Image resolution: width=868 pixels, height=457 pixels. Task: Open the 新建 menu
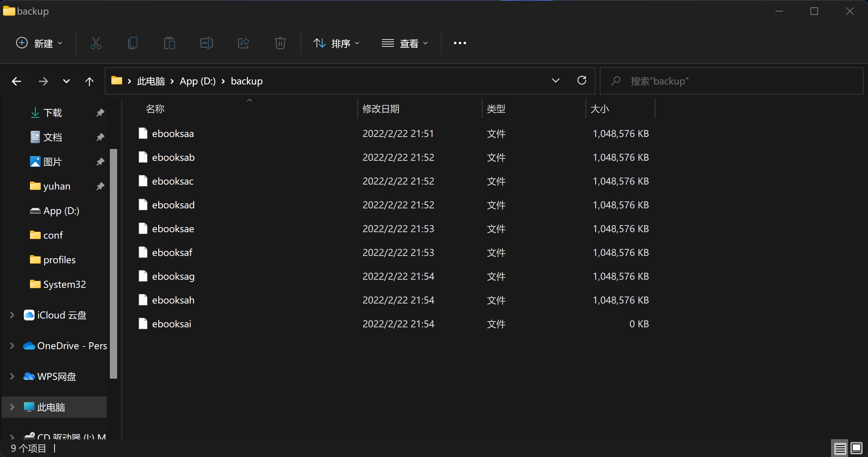click(38, 43)
